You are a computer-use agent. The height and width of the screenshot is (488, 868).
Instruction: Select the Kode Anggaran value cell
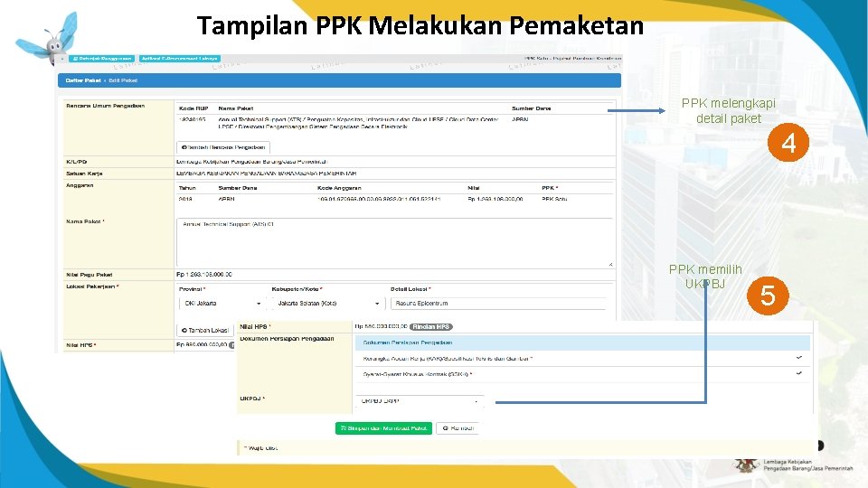pyautogui.click(x=379, y=199)
